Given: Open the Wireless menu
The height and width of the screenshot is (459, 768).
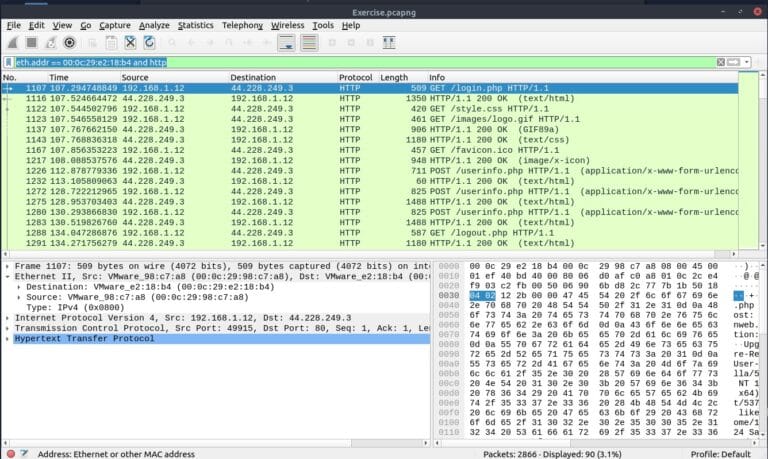Looking at the screenshot, I should click(288, 25).
